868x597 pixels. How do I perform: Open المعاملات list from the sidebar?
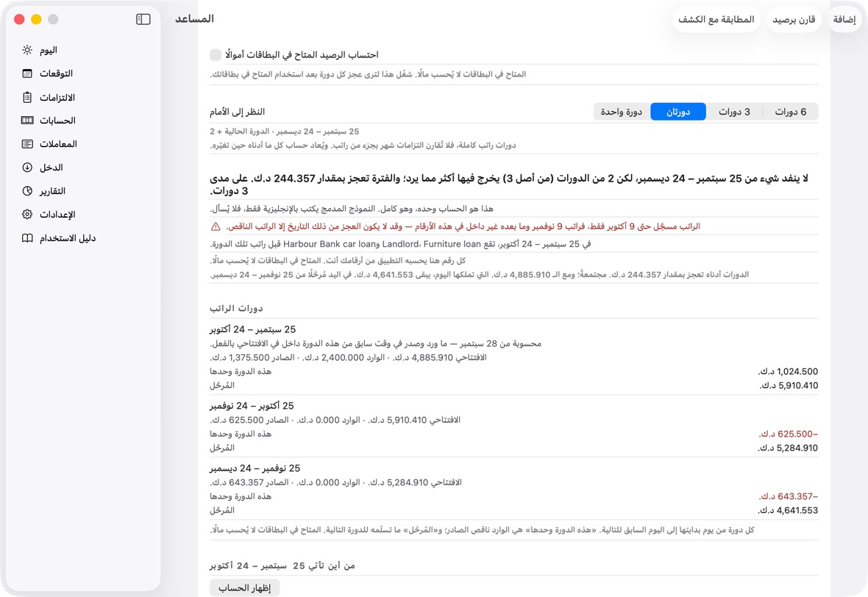pos(83,144)
